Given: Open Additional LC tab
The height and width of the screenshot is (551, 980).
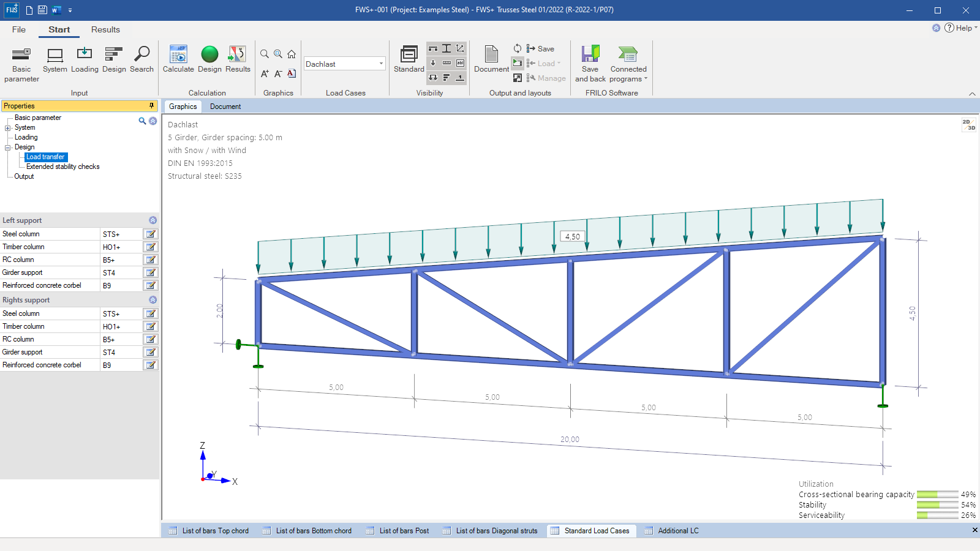Looking at the screenshot, I should [671, 531].
